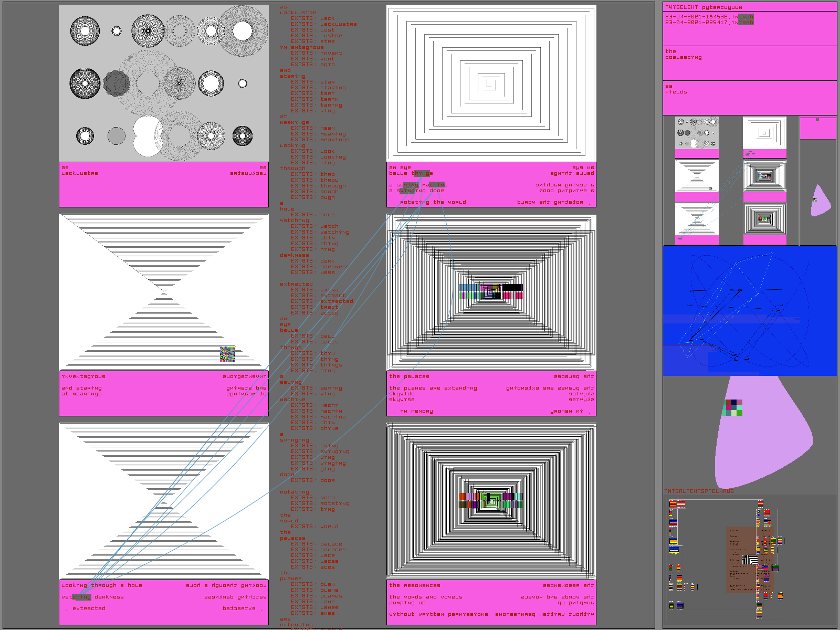The image size is (840, 630).
Task: Select the small lavender shape beside thumbnails
Action: (x=821, y=202)
